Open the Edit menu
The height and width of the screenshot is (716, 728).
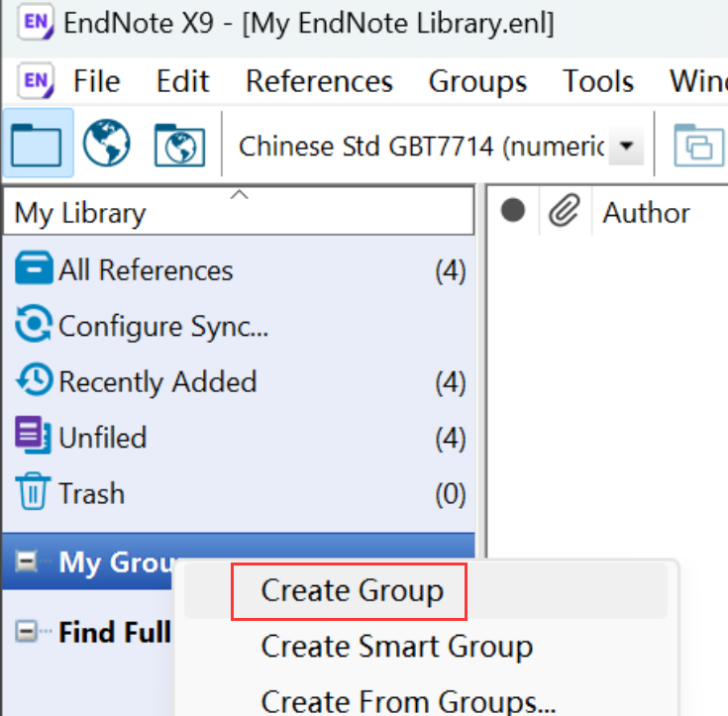[183, 81]
